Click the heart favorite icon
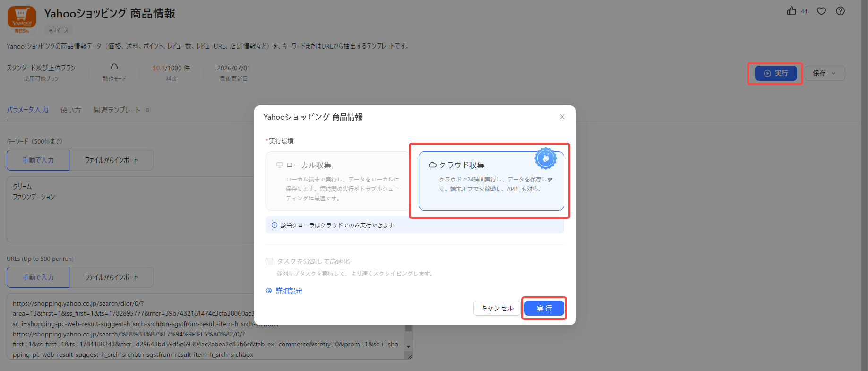Viewport: 868px width, 371px height. (x=822, y=11)
